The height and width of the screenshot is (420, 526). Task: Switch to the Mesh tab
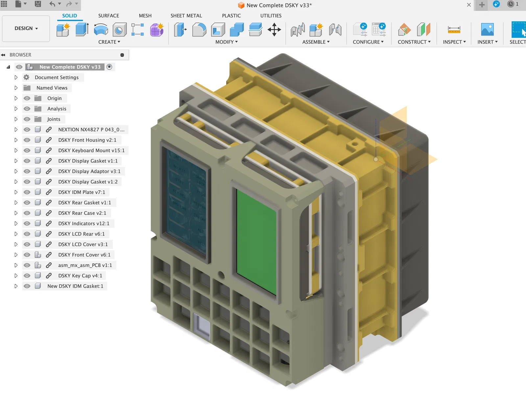click(145, 16)
